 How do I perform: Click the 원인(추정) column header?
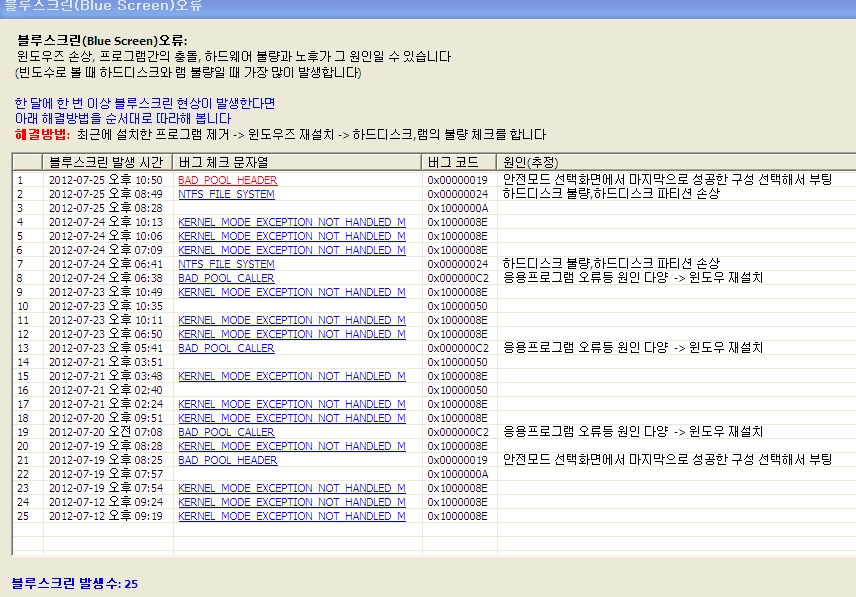click(676, 162)
